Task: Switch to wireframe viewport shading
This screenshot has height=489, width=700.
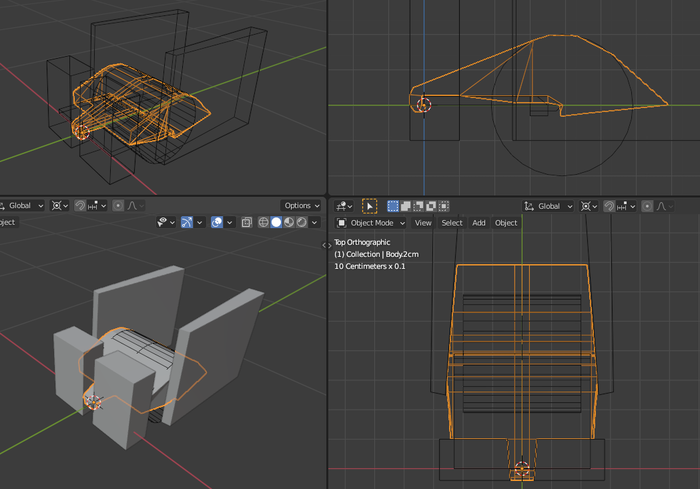Action: (x=264, y=222)
